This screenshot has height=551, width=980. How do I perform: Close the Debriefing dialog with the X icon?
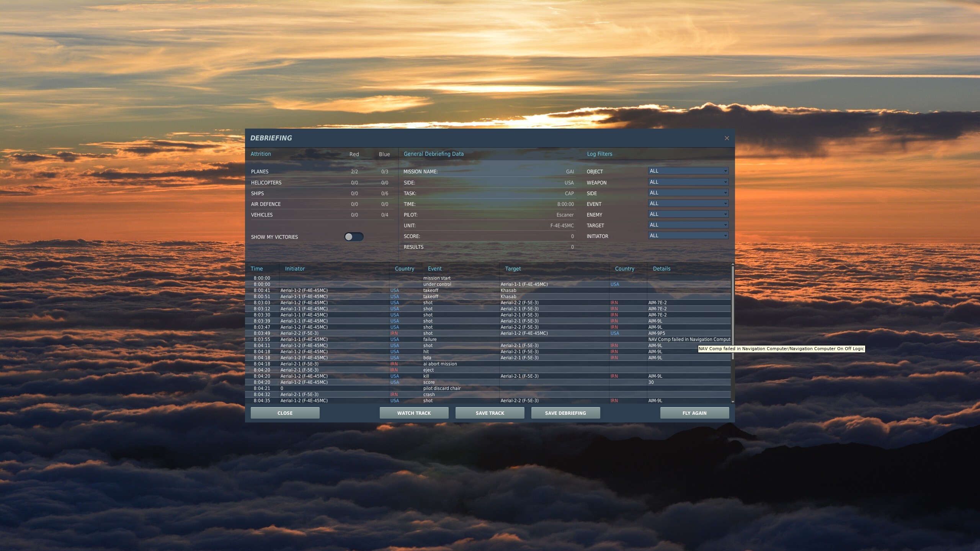727,138
